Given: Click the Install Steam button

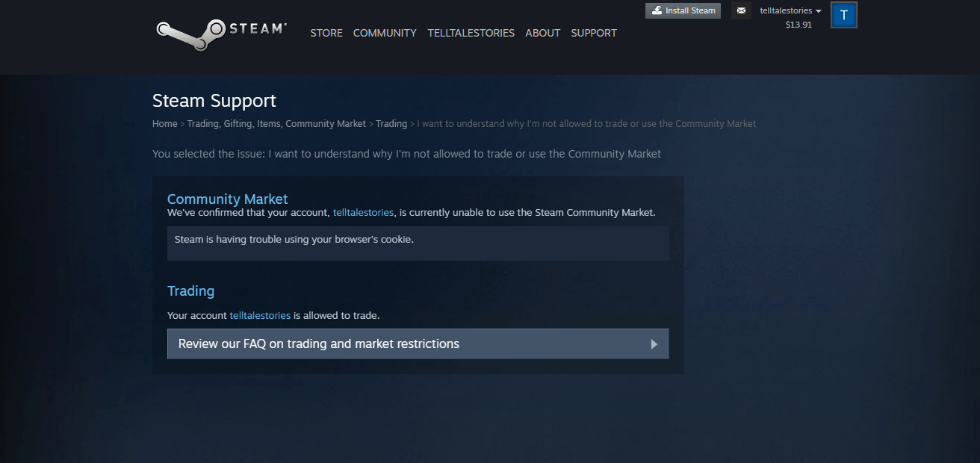Looking at the screenshot, I should click(x=683, y=10).
